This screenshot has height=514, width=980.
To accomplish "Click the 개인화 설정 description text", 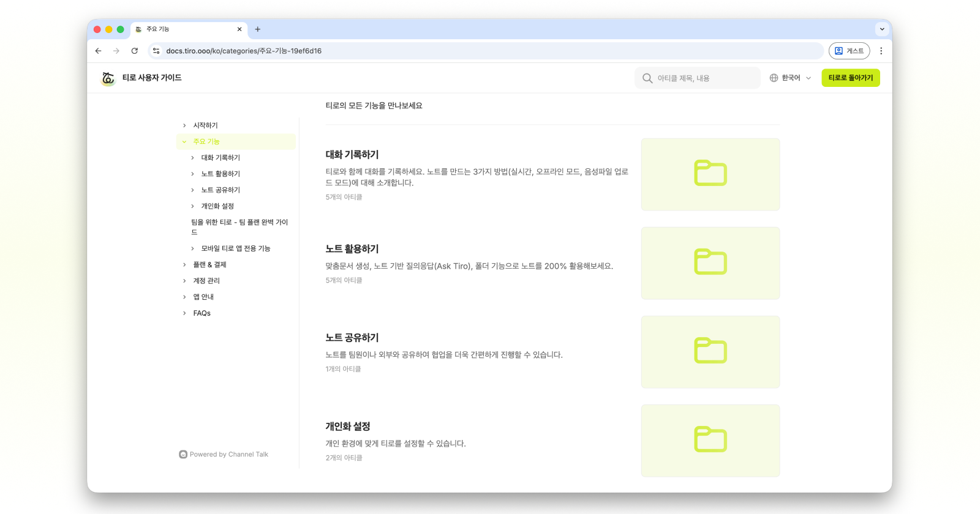I will tap(396, 444).
